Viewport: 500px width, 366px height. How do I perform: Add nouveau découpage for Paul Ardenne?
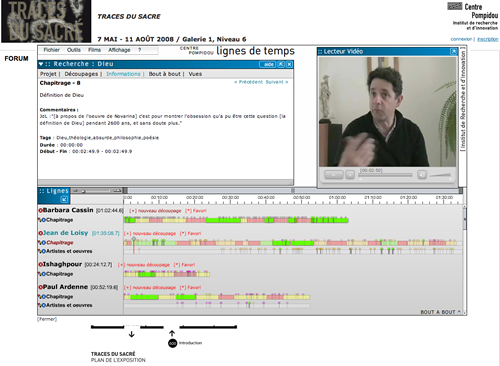[150, 287]
